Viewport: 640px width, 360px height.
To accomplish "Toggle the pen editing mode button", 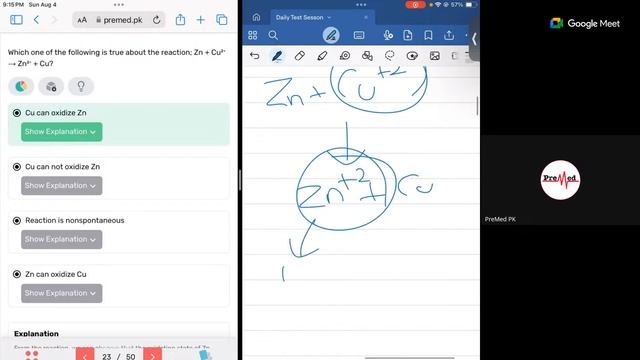I will (x=331, y=36).
